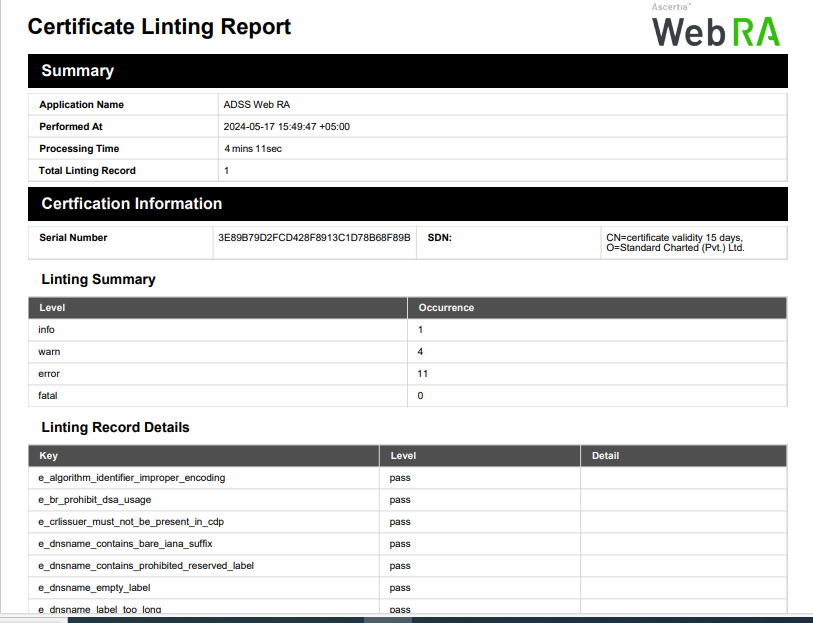Select the warn occurrence count 4
This screenshot has width=813, height=623.
click(421, 352)
